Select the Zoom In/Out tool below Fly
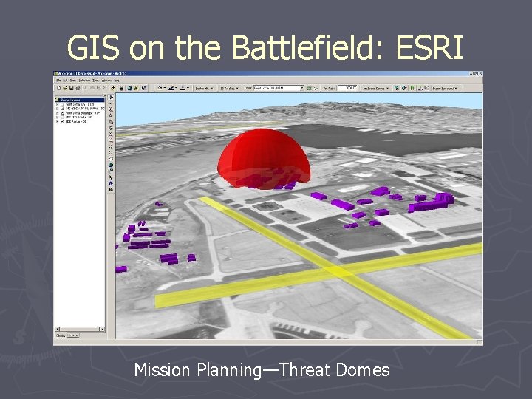The image size is (532, 399). coord(111,109)
